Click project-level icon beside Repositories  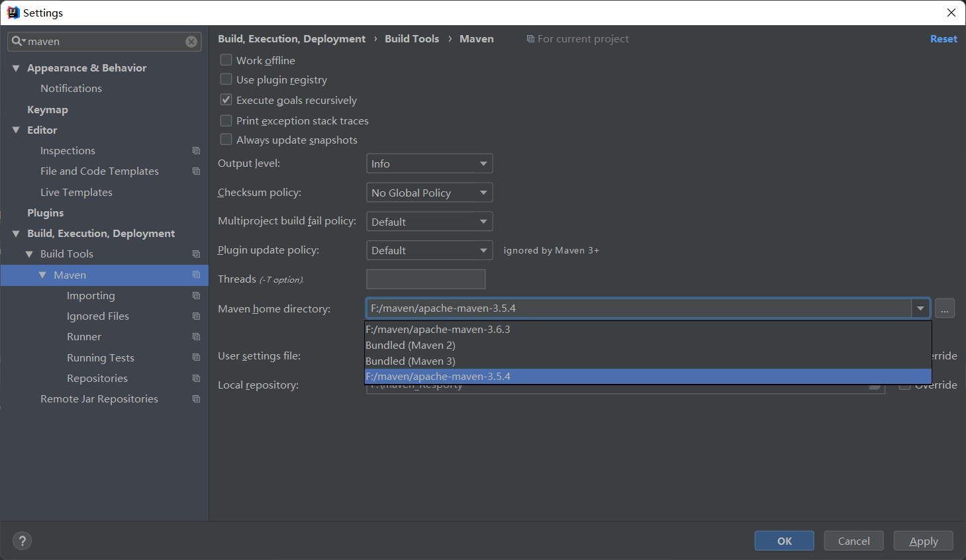tap(196, 379)
